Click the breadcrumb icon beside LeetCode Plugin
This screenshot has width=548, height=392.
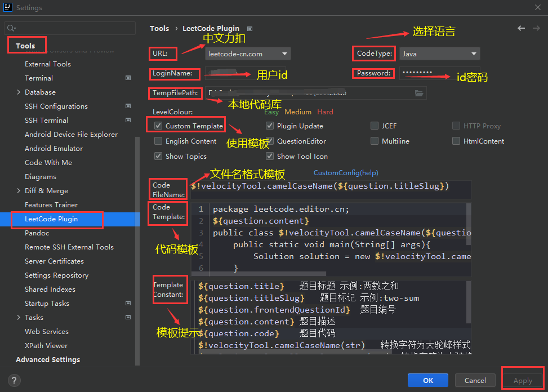(250, 28)
